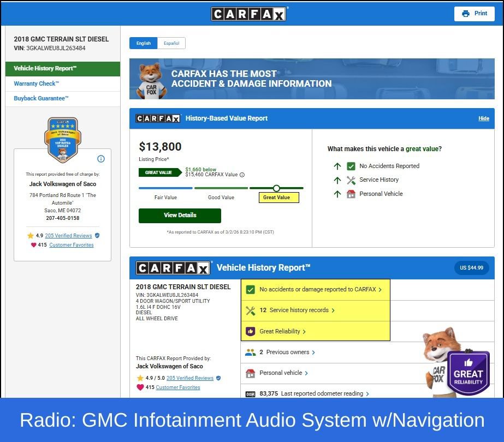Click the info icon on the dealer card

point(100,159)
